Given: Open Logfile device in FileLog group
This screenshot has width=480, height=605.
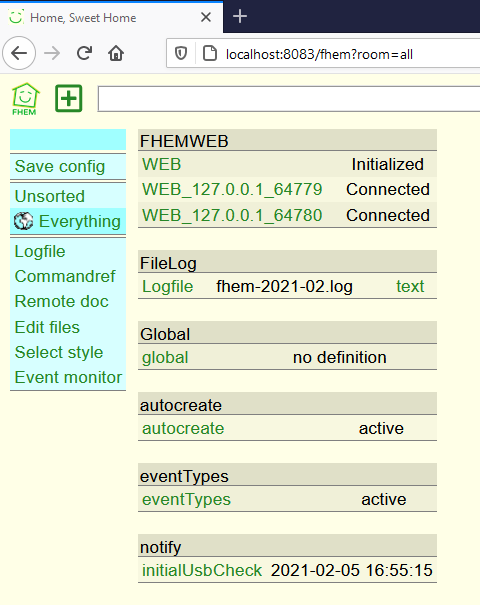Looking at the screenshot, I should 167,287.
